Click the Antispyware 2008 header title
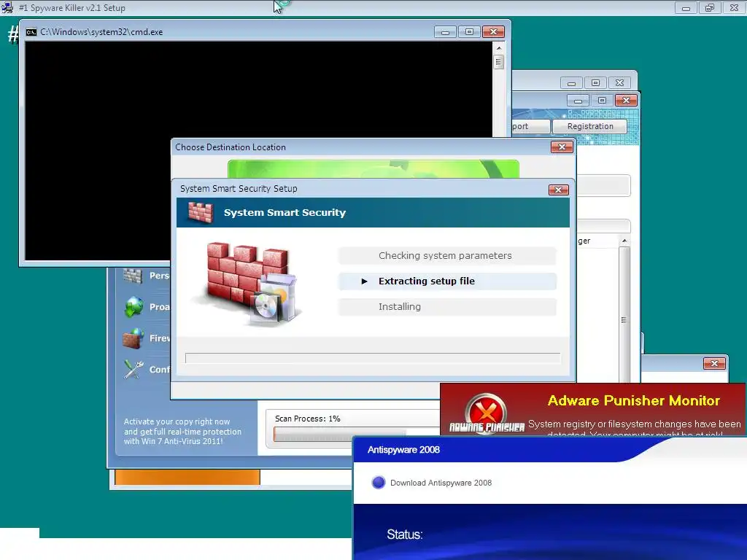The width and height of the screenshot is (747, 560). (403, 449)
